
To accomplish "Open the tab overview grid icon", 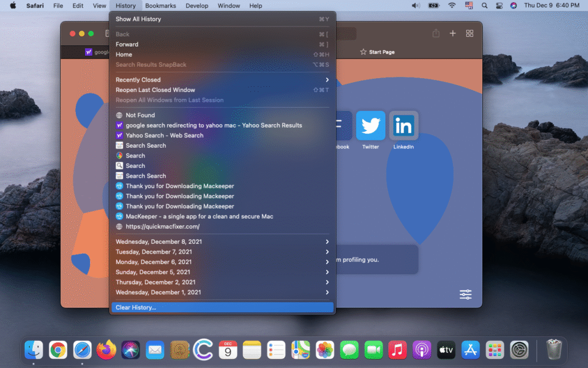I will click(469, 33).
